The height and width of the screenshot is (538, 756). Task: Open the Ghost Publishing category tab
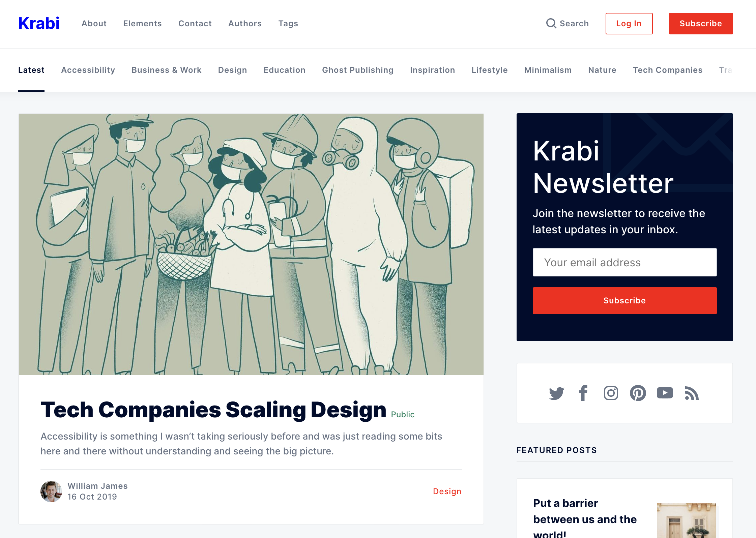tap(358, 70)
